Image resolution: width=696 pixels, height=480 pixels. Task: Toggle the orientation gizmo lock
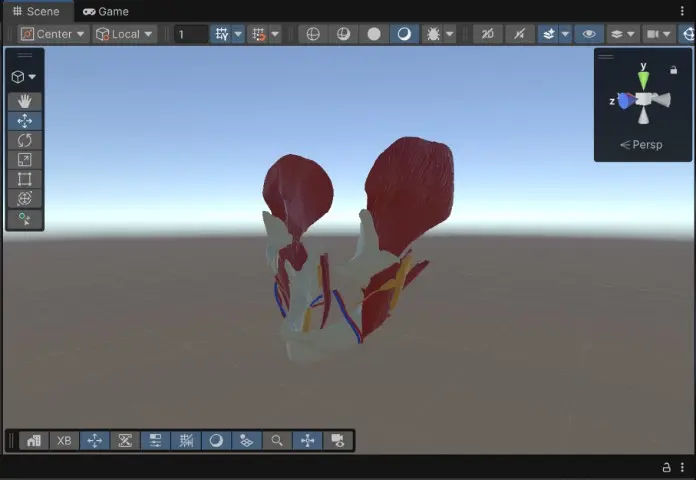point(673,70)
